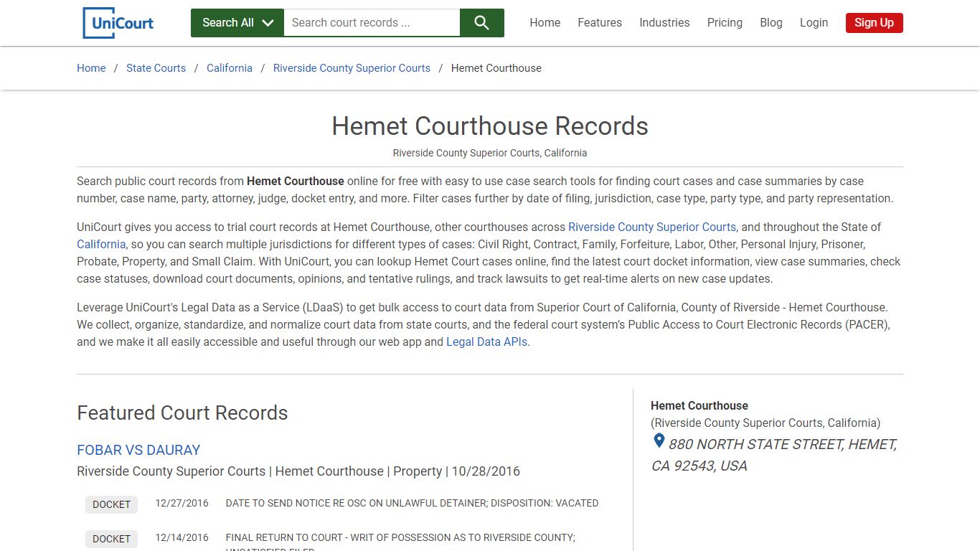Click the magnifier search button
This screenshot has width=980, height=551.
click(x=482, y=23)
